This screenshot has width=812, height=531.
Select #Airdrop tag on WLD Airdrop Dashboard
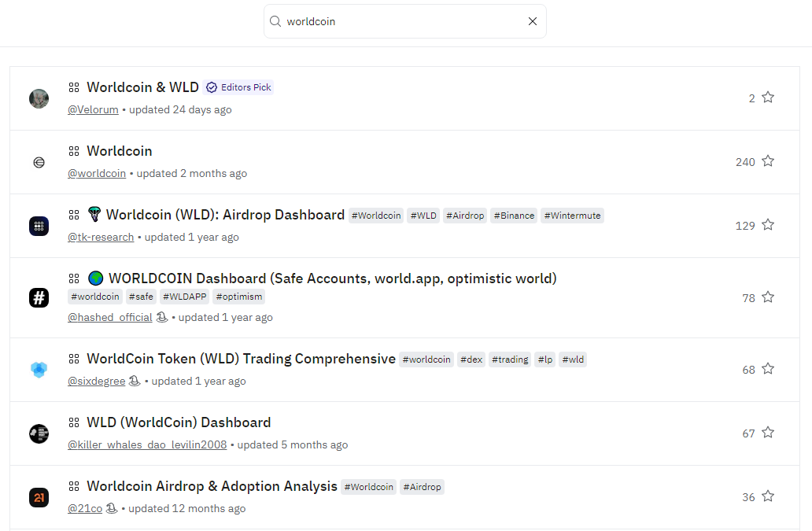(465, 216)
